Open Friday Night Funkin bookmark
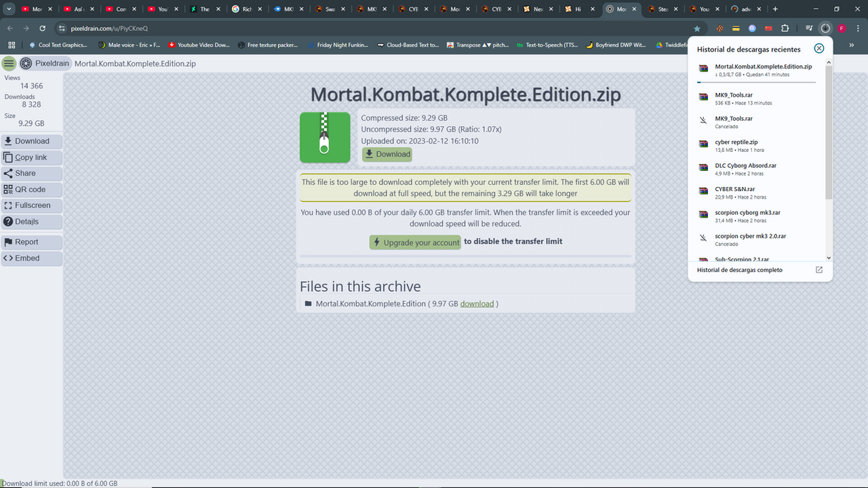The image size is (868, 488). tap(337, 45)
